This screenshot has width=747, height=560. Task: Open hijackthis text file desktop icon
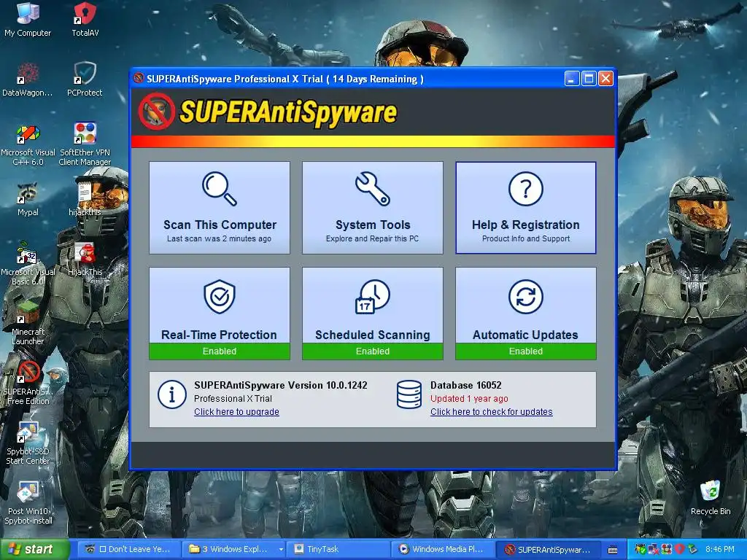pyautogui.click(x=85, y=199)
